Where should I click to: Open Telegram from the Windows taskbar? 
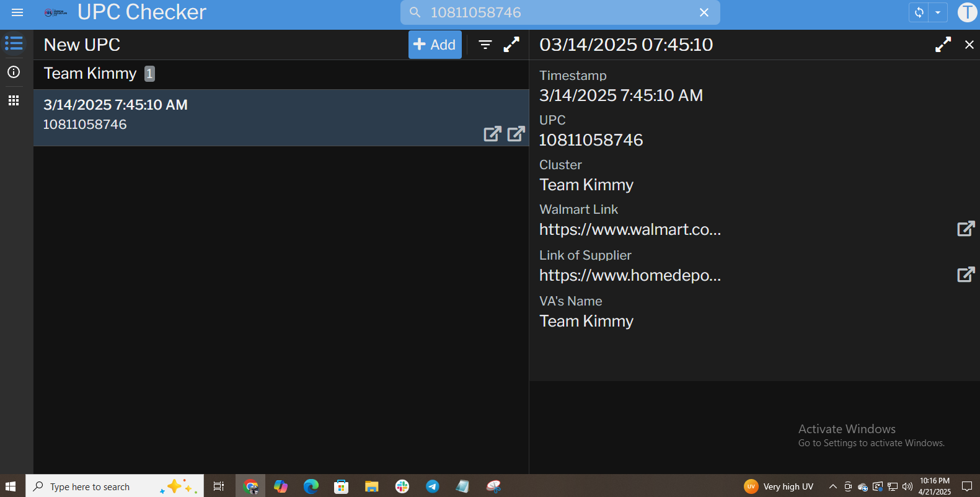pos(433,486)
